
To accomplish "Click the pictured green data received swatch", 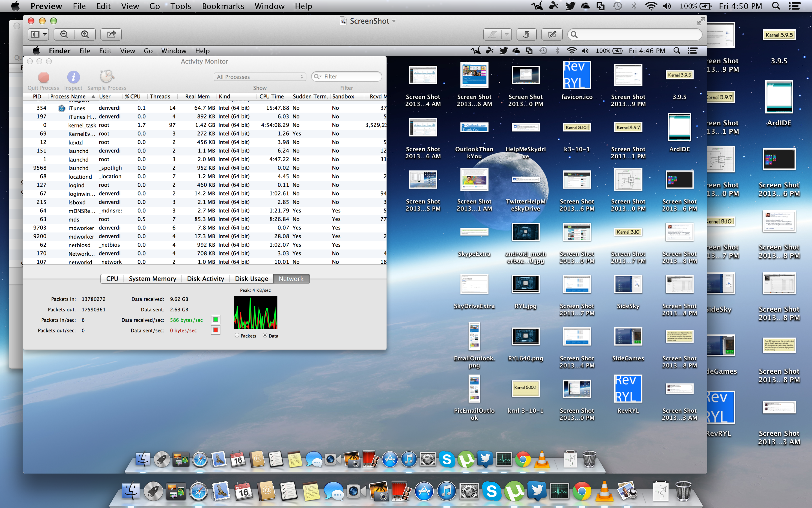I will [216, 319].
